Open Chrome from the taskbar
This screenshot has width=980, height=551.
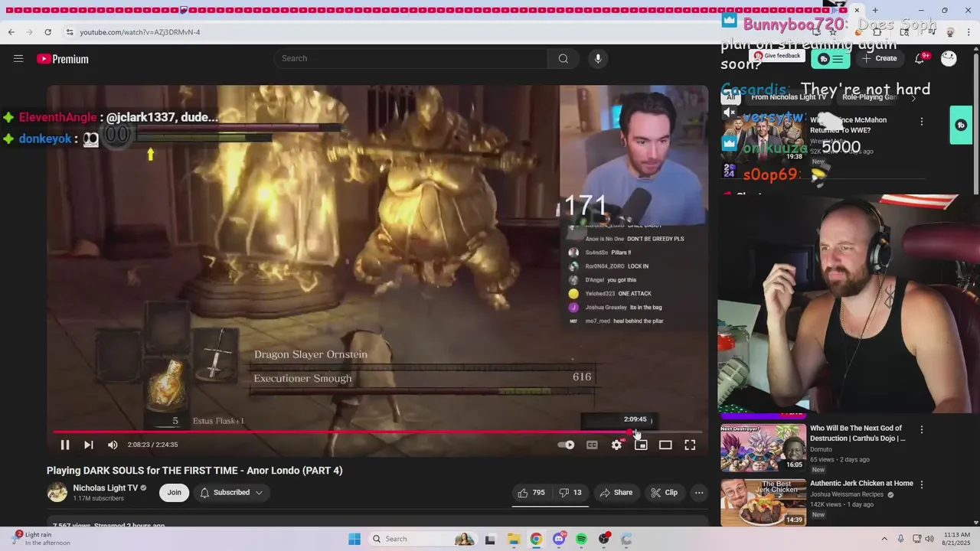[x=536, y=539]
